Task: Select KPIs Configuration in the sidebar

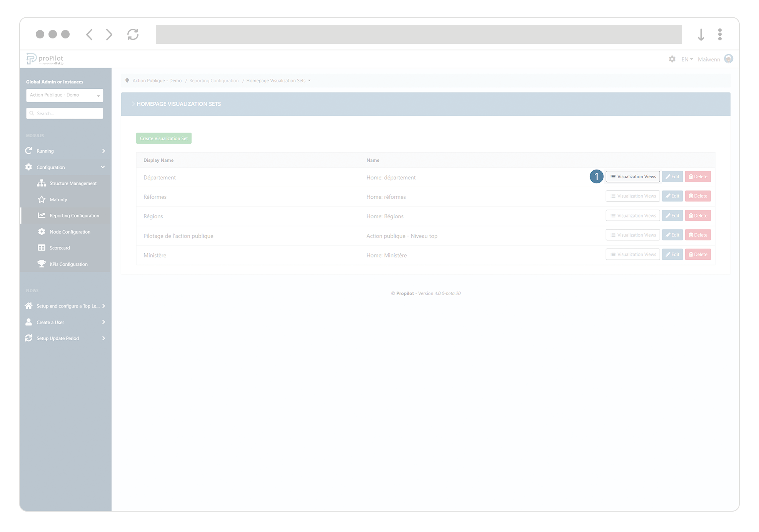Action: (x=68, y=264)
